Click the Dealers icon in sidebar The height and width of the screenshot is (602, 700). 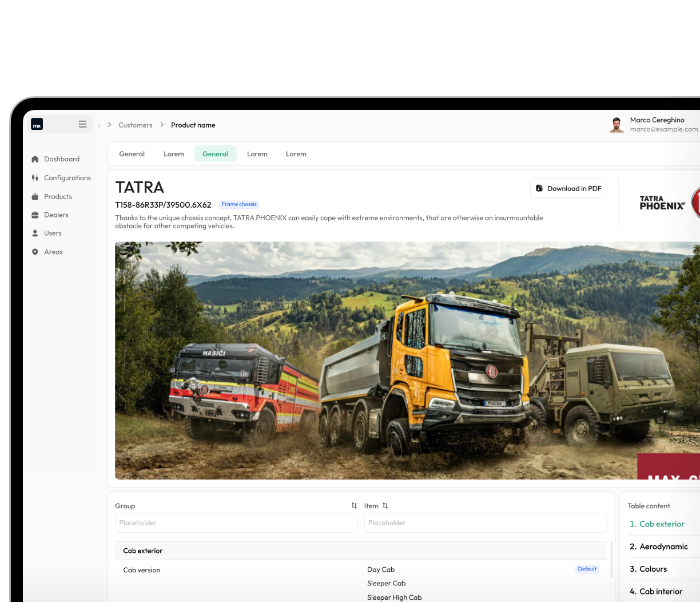[35, 215]
